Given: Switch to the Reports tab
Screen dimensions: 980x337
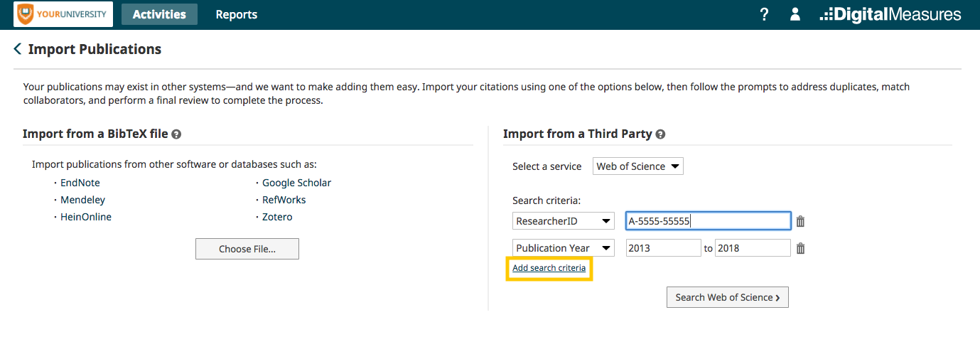Looking at the screenshot, I should click(237, 14).
